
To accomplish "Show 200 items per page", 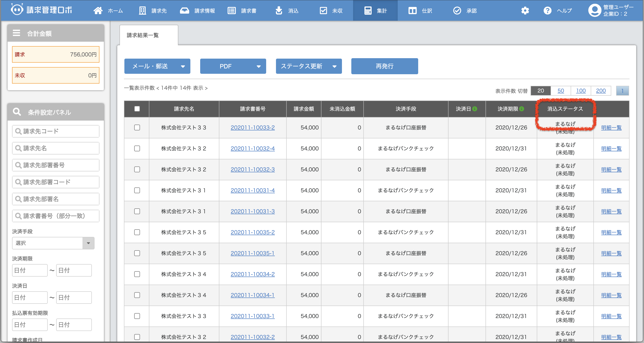I will coord(601,90).
